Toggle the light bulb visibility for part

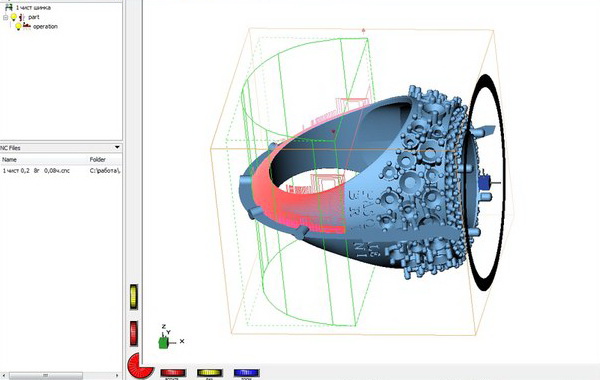click(x=14, y=17)
